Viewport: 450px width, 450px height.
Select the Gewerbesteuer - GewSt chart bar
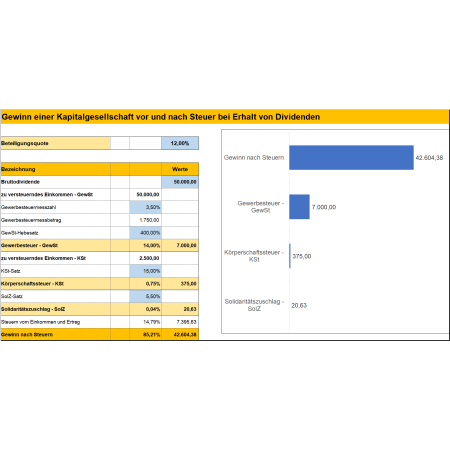(299, 207)
